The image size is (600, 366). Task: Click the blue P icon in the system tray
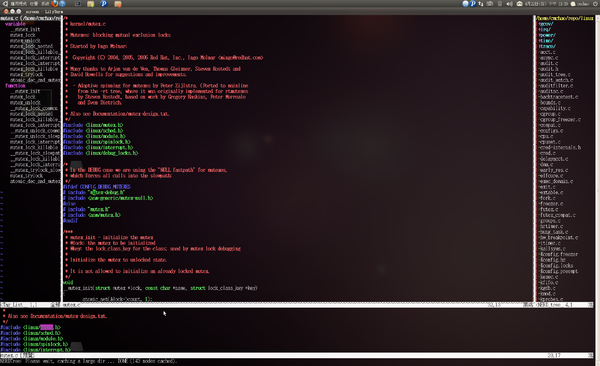pyautogui.click(x=473, y=4)
